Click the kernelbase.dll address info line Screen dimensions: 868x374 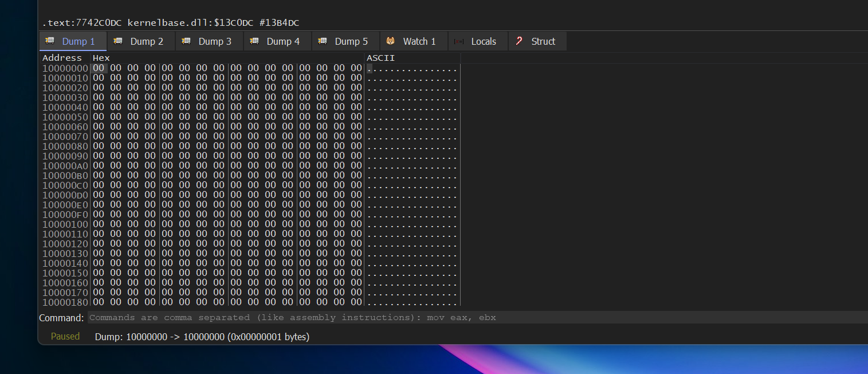(x=170, y=23)
